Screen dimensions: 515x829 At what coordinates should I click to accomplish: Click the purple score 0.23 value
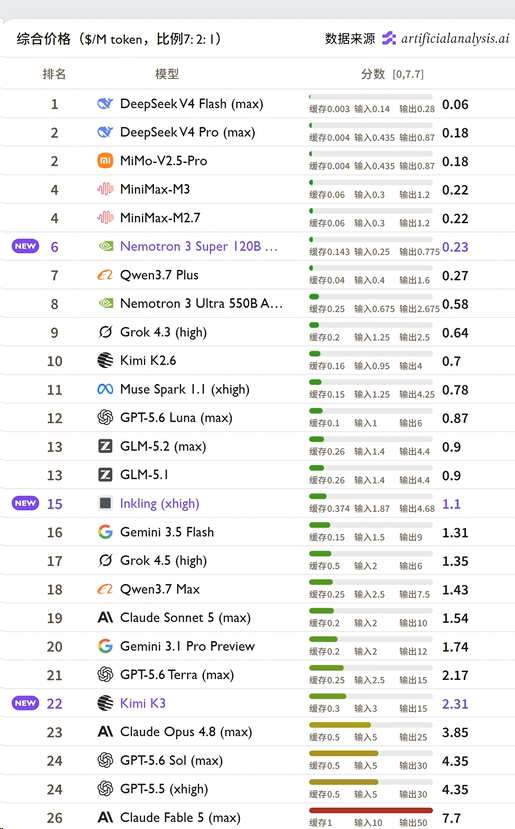point(455,247)
